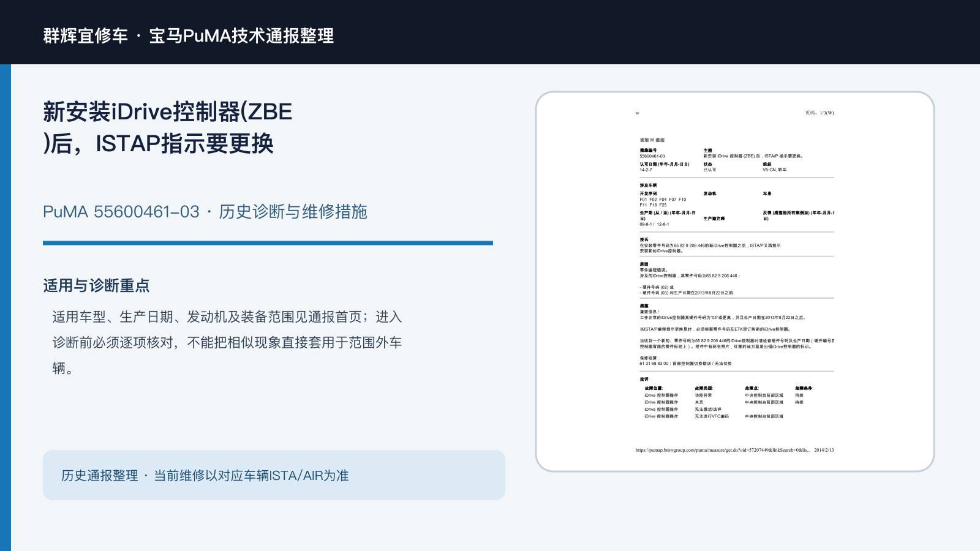Screen dimensions: 980x551
Task: Click the blue accent bar on left edge
Action: coord(6,307)
